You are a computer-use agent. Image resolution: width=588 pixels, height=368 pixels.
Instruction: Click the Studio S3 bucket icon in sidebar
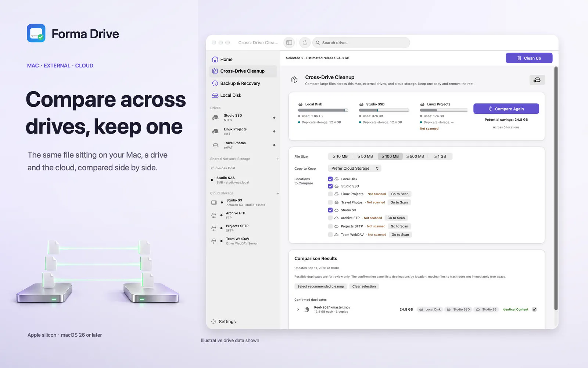coord(214,202)
